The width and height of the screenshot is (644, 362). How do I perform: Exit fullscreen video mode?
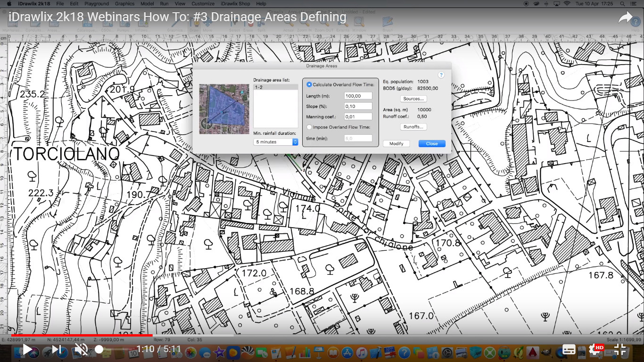click(620, 349)
